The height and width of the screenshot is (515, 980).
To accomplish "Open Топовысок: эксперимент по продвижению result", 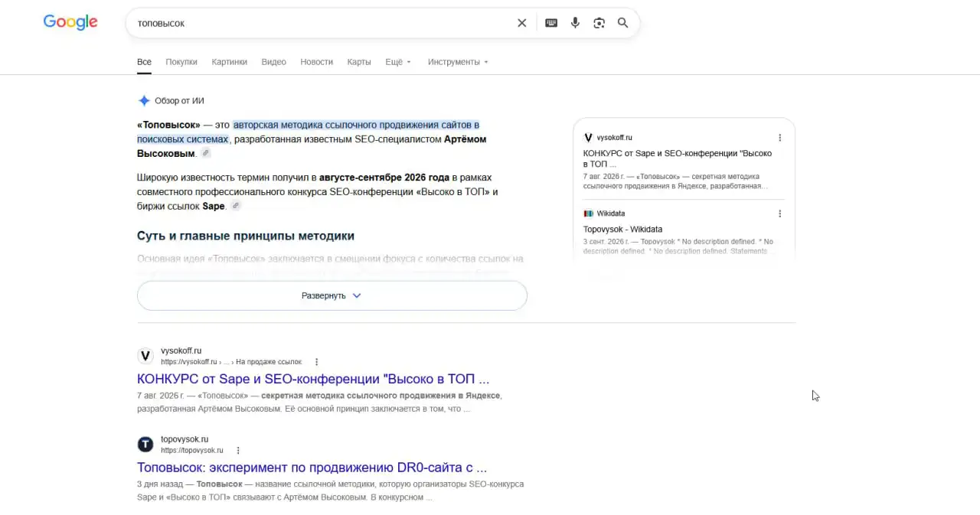I will [312, 468].
